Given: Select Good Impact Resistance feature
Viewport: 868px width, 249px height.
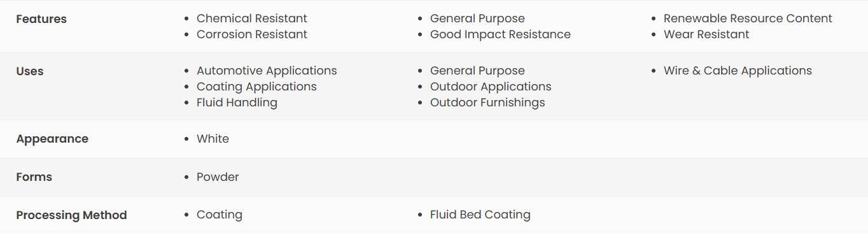Looking at the screenshot, I should click(500, 34).
